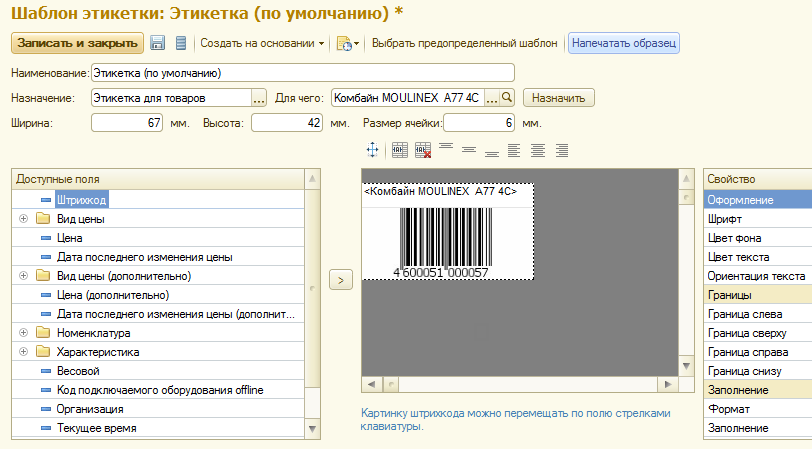Click the label editor scroll-right arrow
The width and height of the screenshot is (812, 449).
click(668, 384)
